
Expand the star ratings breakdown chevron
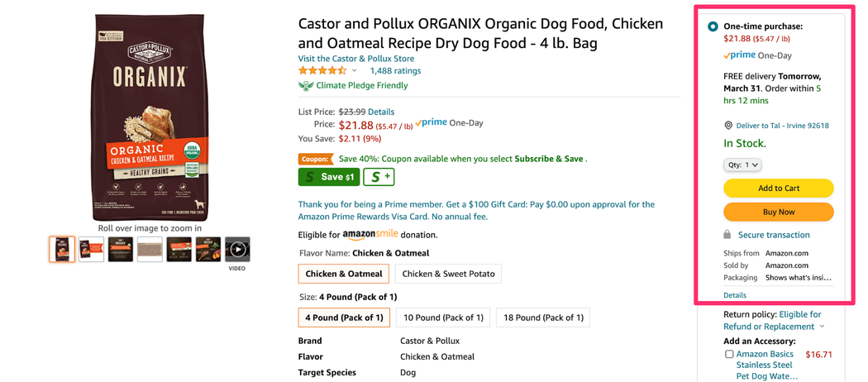(355, 71)
